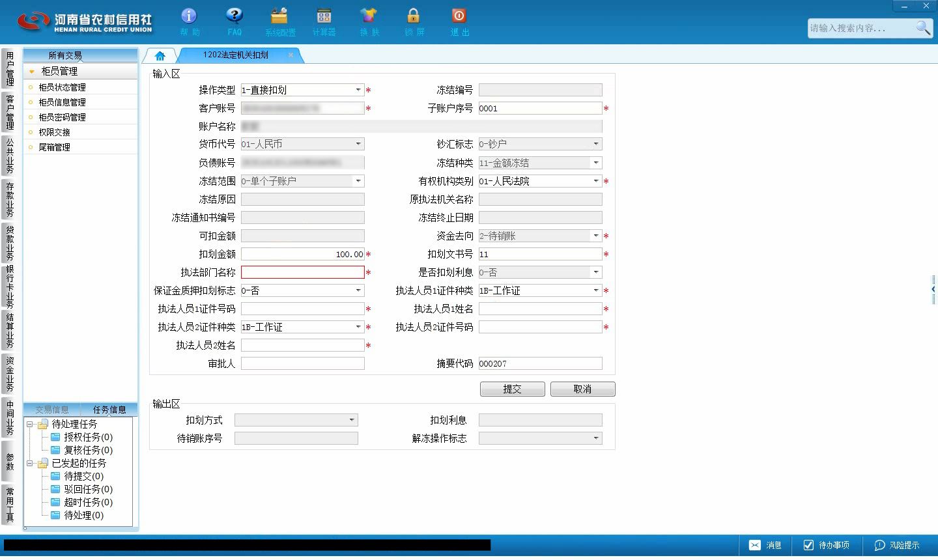Open the 资金去向 dropdown
Viewport: 938px width, 560px height.
[596, 236]
